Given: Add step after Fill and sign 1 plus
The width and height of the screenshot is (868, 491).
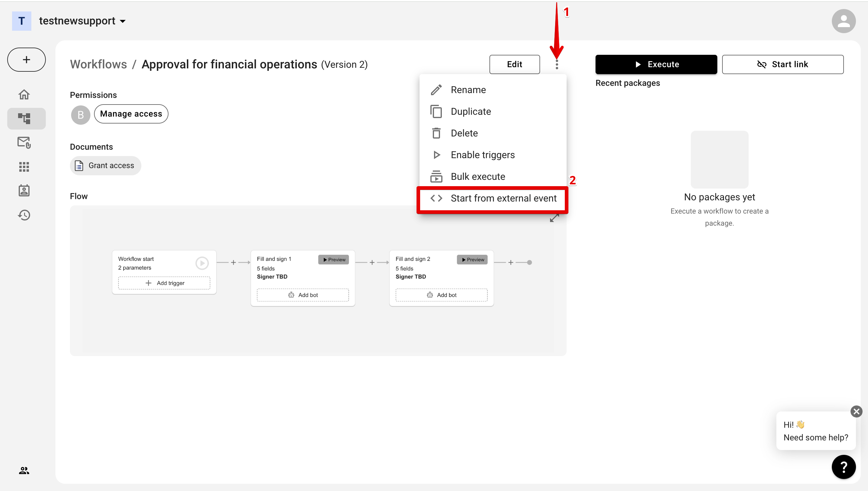Looking at the screenshot, I should 372,262.
